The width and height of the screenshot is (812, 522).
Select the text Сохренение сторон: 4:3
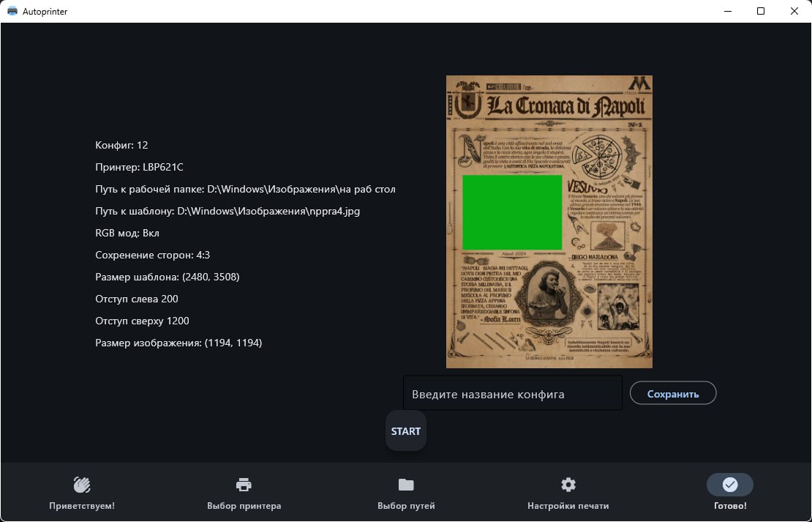[153, 255]
